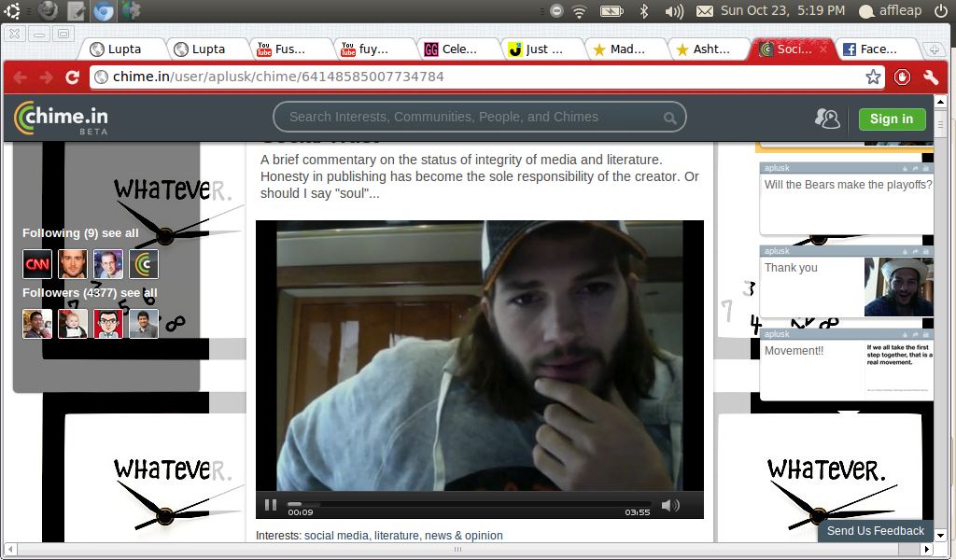Open the power/session menu icon
Viewport: 956px width, 560px height.
coord(941,10)
